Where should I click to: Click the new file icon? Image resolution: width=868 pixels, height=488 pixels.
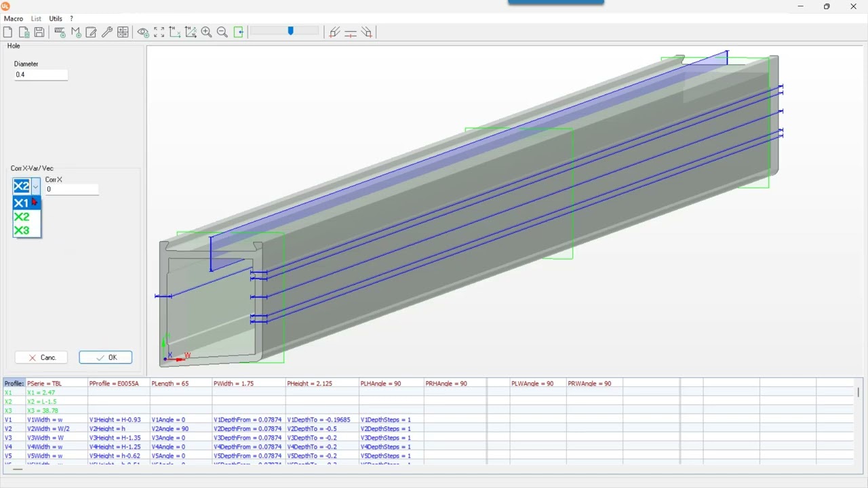[x=8, y=32]
